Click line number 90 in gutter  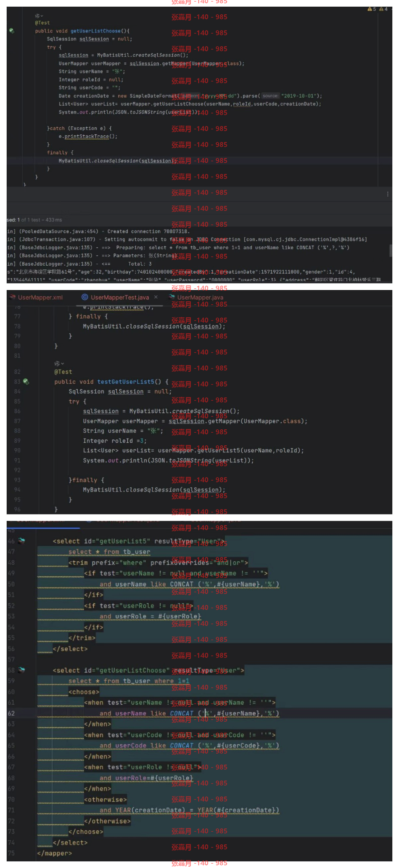pyautogui.click(x=17, y=451)
